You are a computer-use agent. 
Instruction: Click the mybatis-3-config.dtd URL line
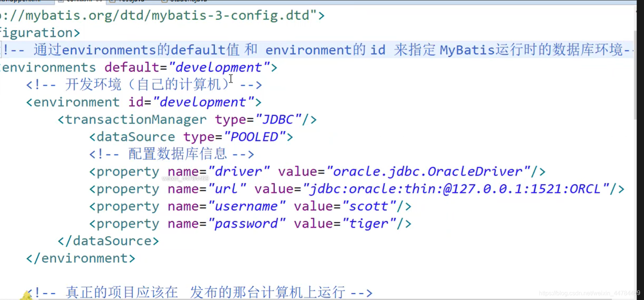(x=163, y=16)
